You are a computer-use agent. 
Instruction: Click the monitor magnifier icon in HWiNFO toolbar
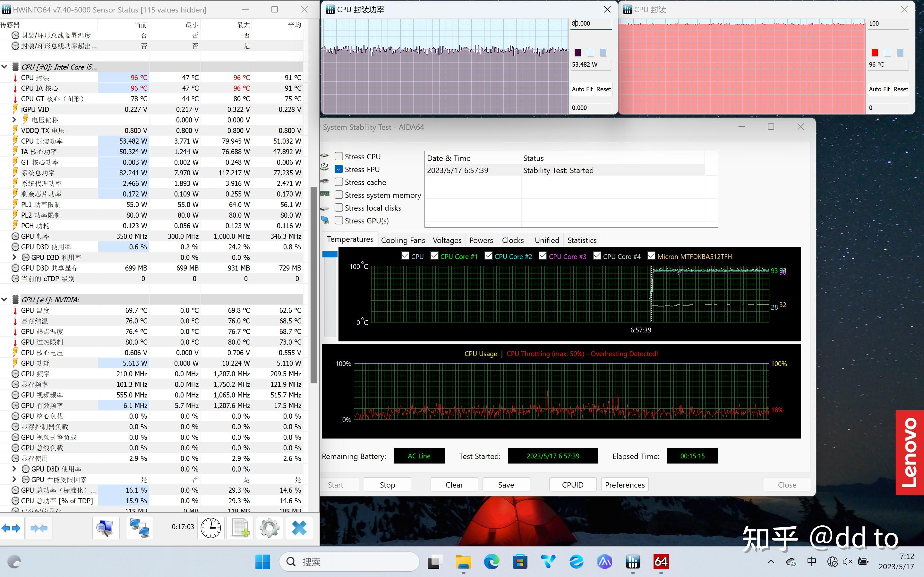click(x=105, y=528)
